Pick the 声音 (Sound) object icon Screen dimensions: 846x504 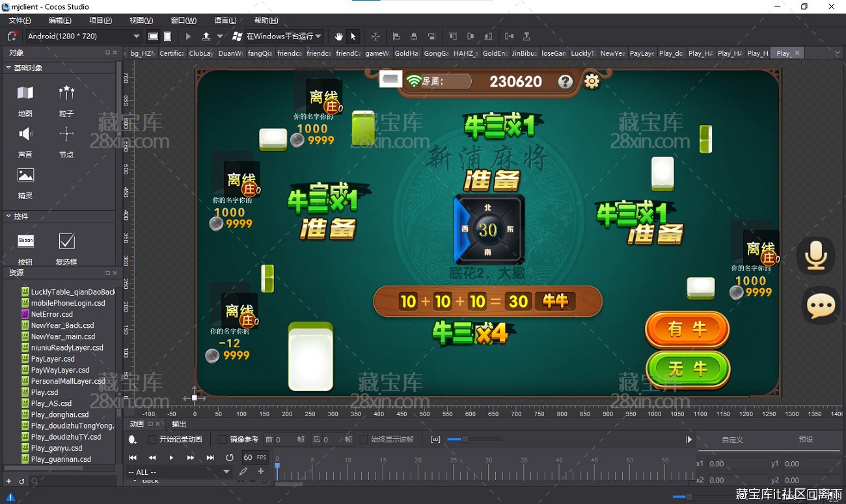pyautogui.click(x=25, y=135)
